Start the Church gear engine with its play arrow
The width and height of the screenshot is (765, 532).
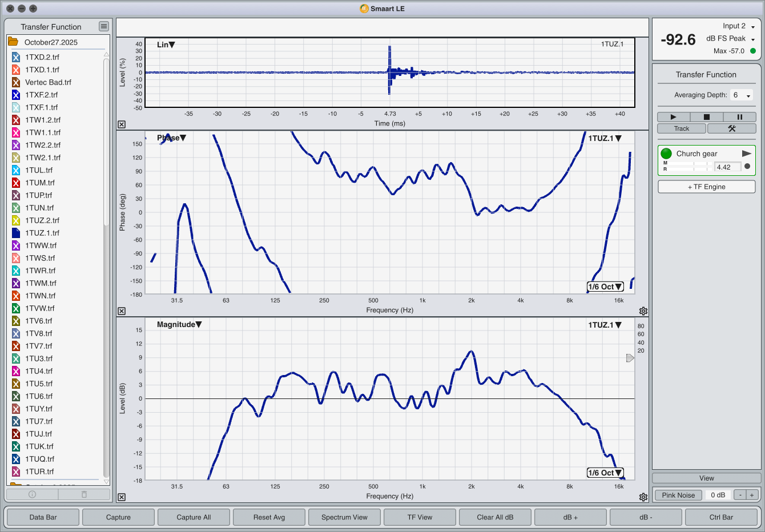click(746, 154)
